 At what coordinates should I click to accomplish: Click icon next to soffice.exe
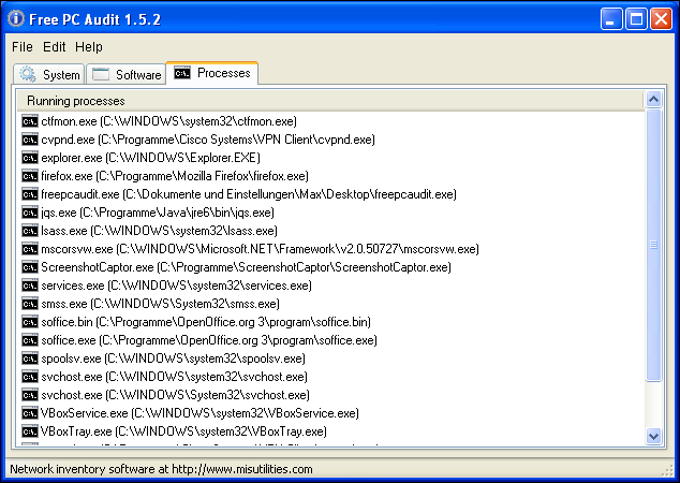[x=30, y=340]
